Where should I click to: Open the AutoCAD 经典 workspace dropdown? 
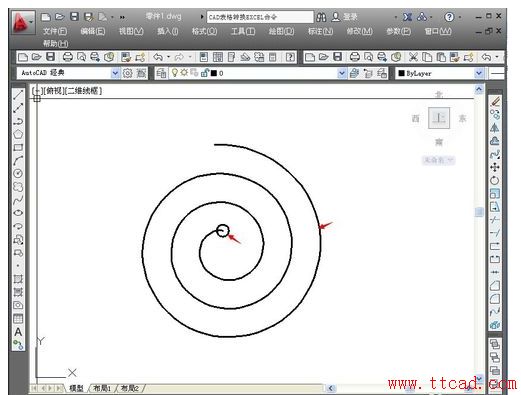coord(115,73)
